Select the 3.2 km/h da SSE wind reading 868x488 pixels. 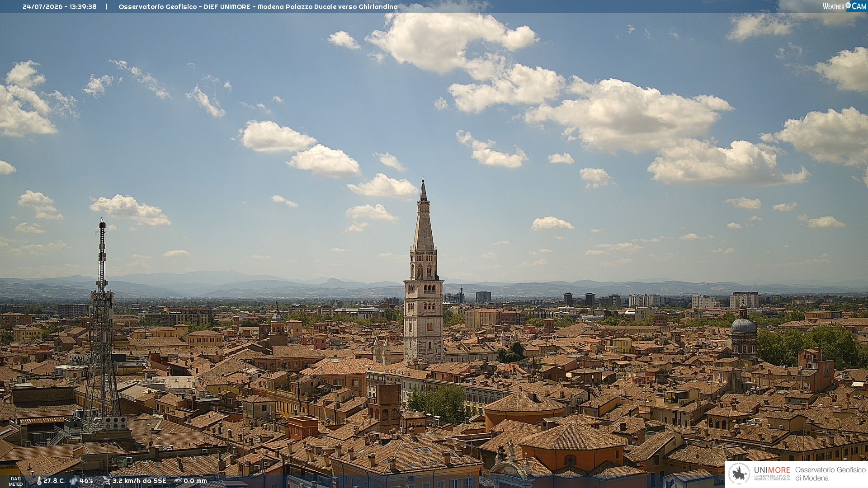click(x=139, y=481)
